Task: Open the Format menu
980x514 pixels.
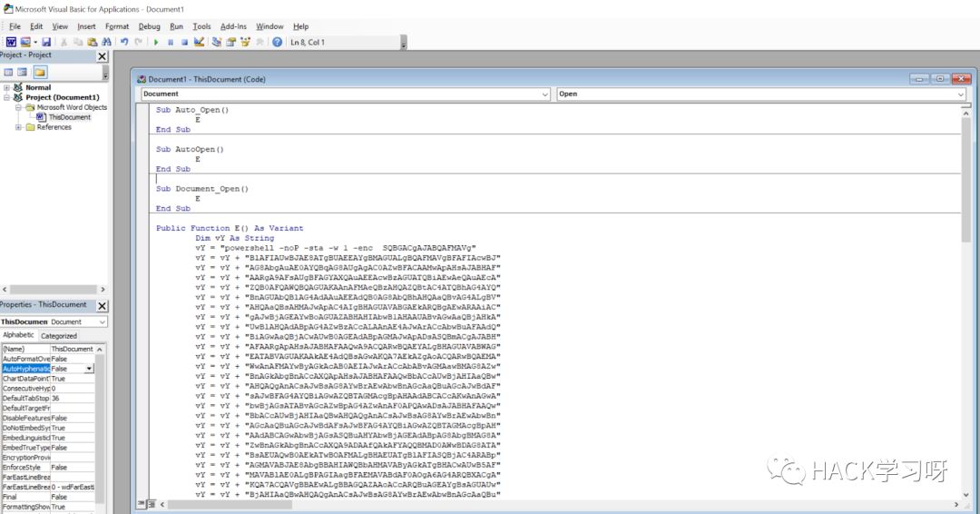Action: click(x=117, y=26)
